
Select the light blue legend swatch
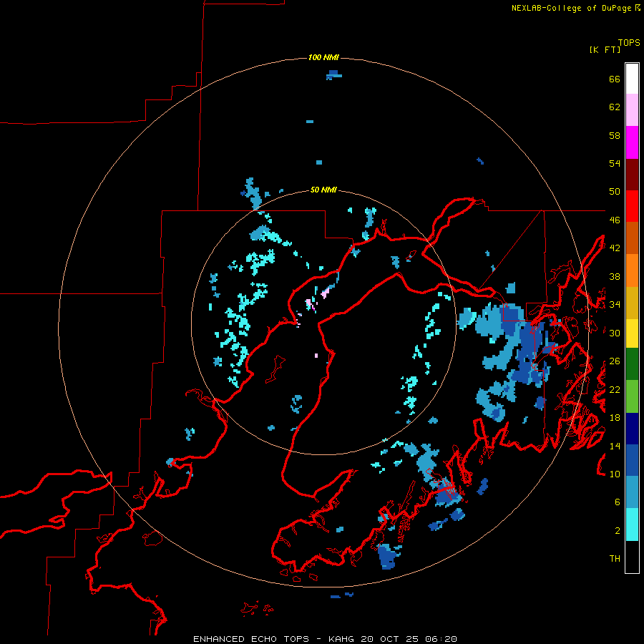coord(632,492)
